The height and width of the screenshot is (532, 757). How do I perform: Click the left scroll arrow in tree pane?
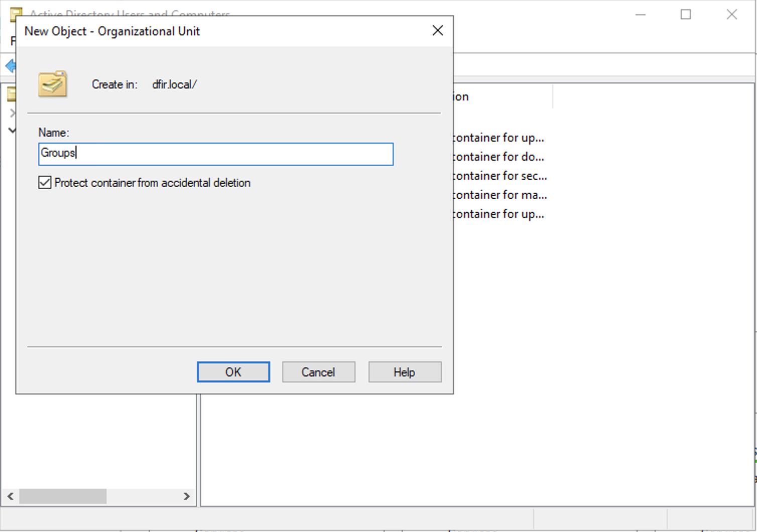click(10, 496)
